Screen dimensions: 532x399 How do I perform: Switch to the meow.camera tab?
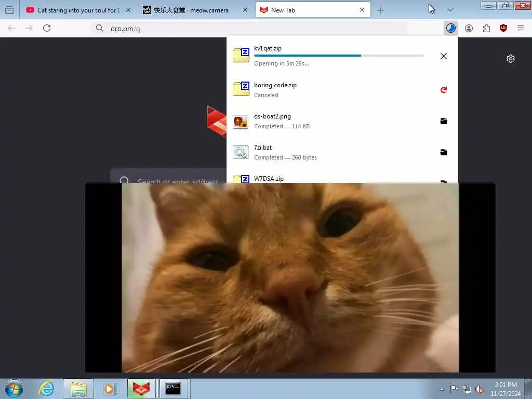[x=191, y=10]
